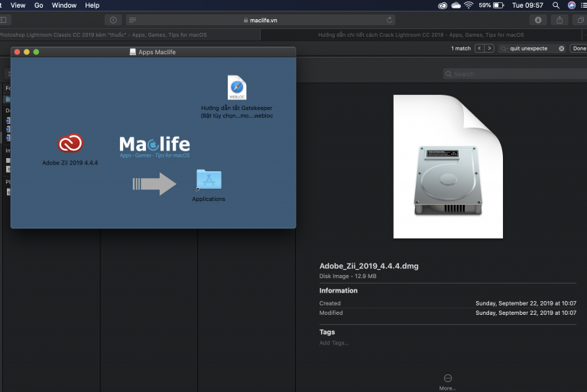The width and height of the screenshot is (587, 392).
Task: Open the Wi-Fi menu bar icon
Action: 469,5
